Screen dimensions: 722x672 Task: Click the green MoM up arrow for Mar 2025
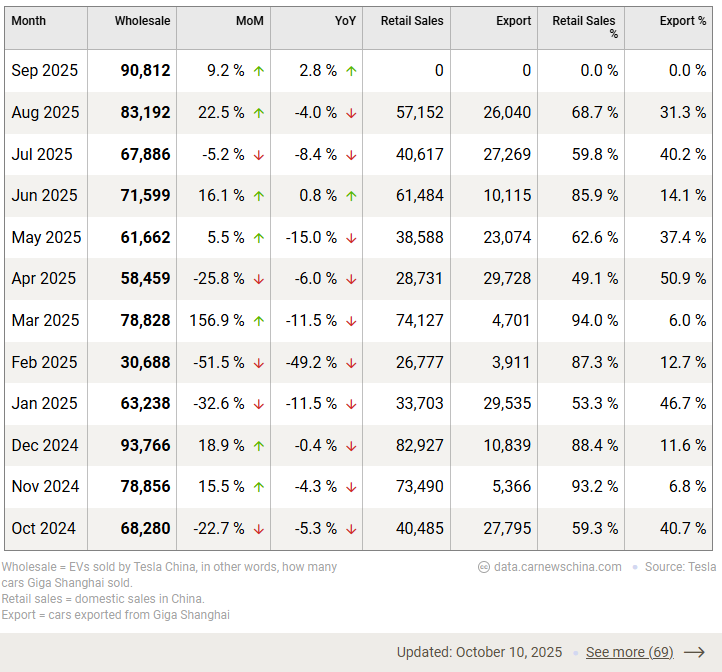point(259,321)
